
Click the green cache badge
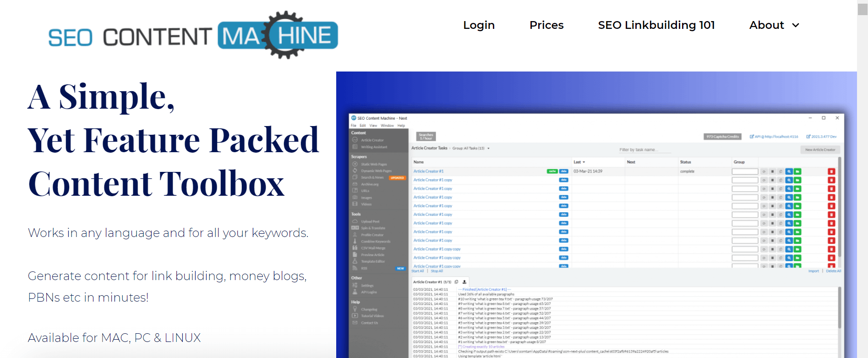click(x=552, y=171)
